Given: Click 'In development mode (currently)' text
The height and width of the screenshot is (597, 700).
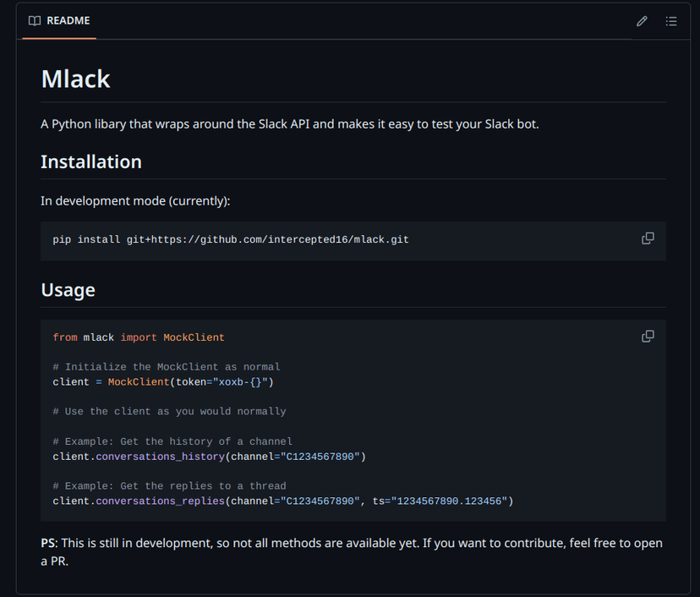Looking at the screenshot, I should click(135, 201).
